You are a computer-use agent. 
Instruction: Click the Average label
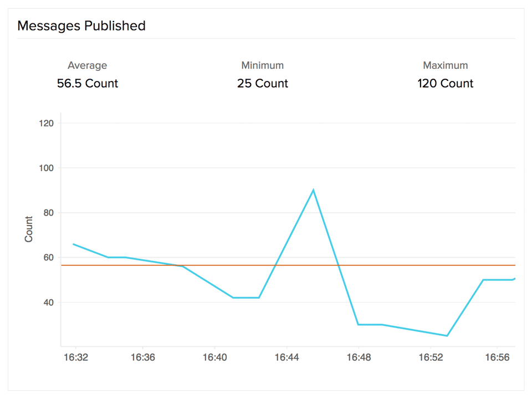87,65
